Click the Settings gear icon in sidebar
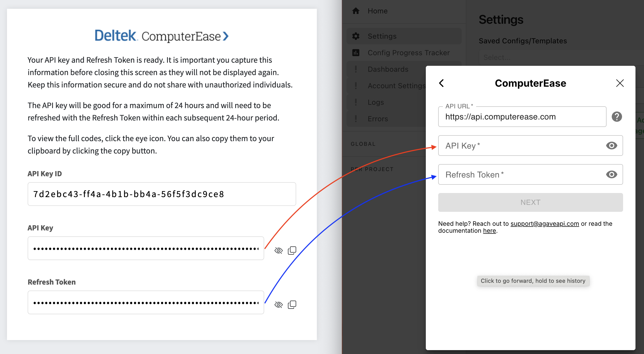 coord(356,36)
